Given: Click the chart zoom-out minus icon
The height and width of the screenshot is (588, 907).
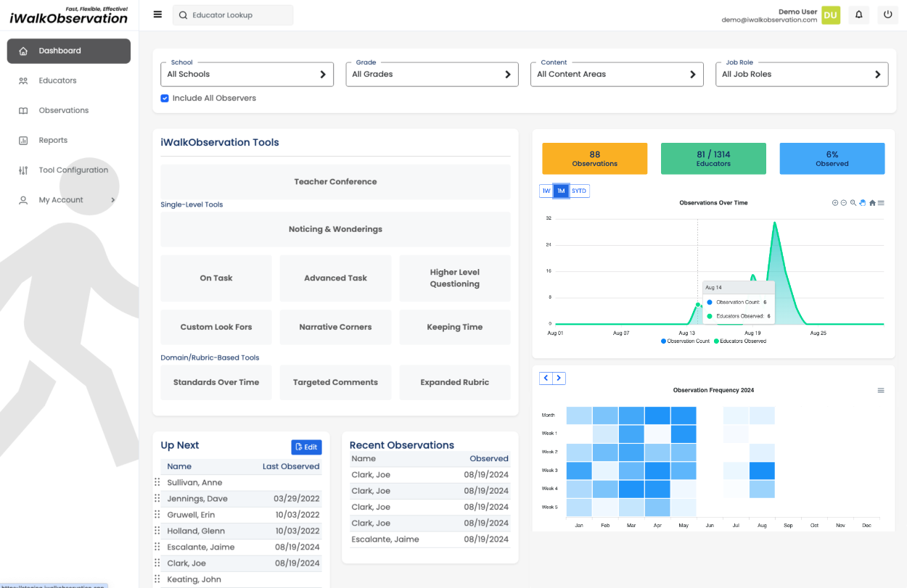Looking at the screenshot, I should 844,203.
